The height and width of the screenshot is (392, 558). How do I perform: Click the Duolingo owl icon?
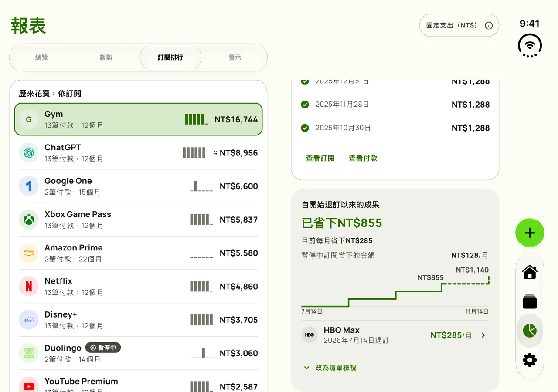pyautogui.click(x=29, y=353)
